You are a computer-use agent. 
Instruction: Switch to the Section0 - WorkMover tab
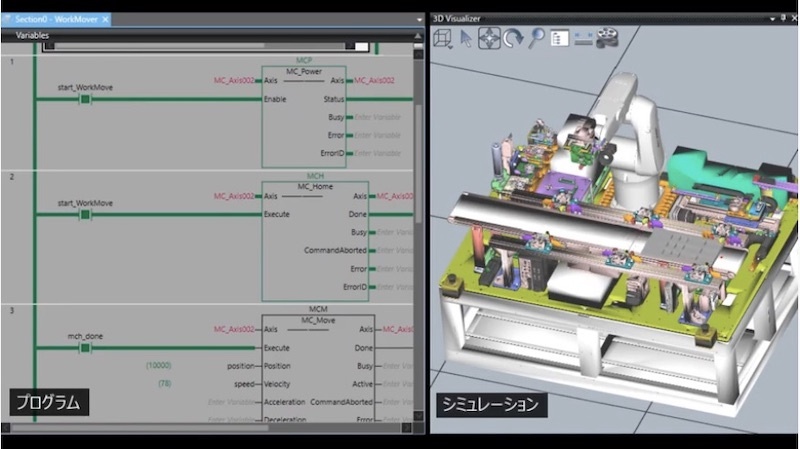point(56,19)
